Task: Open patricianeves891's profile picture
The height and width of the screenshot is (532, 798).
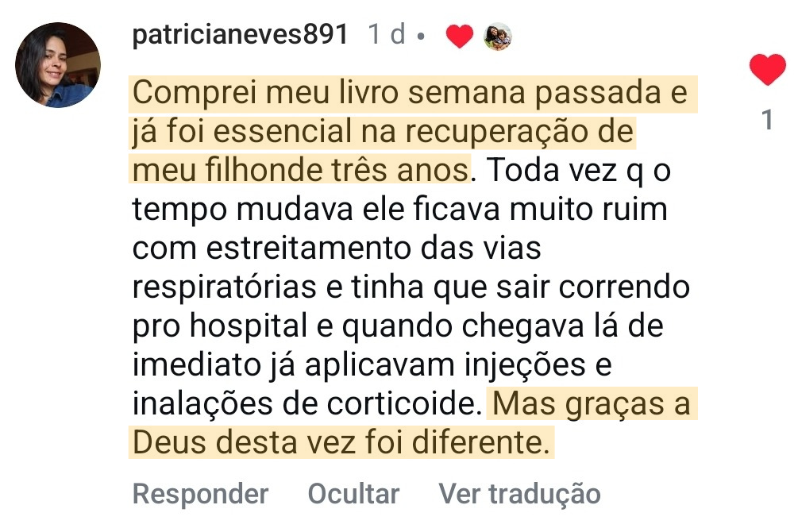Action: pos(58,64)
